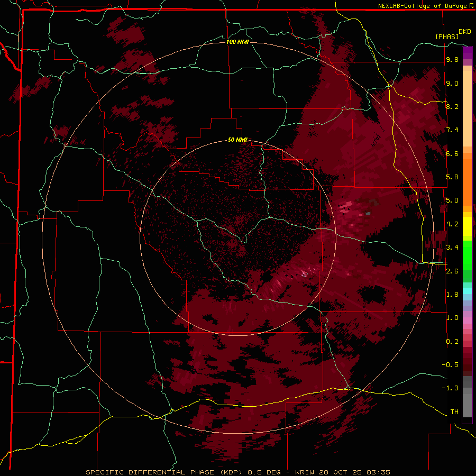Click the -1.3 value on the color scale
Image resolution: width=476 pixels, height=476 pixels.
tap(450, 388)
